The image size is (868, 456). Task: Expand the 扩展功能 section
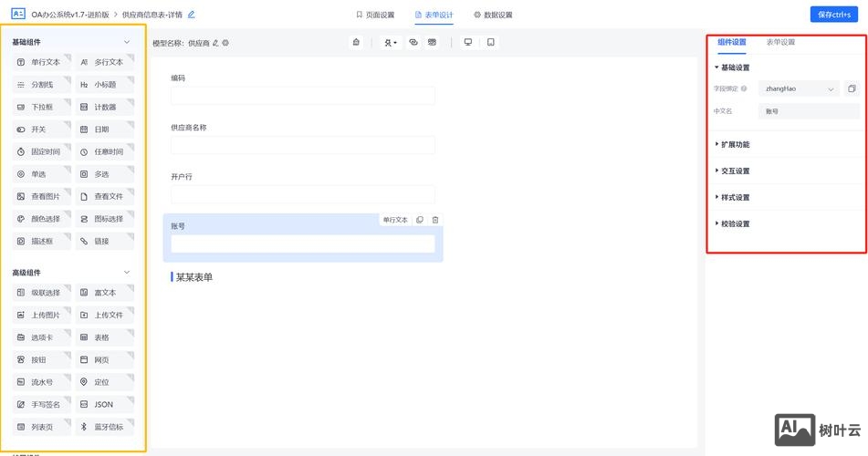pyautogui.click(x=735, y=145)
